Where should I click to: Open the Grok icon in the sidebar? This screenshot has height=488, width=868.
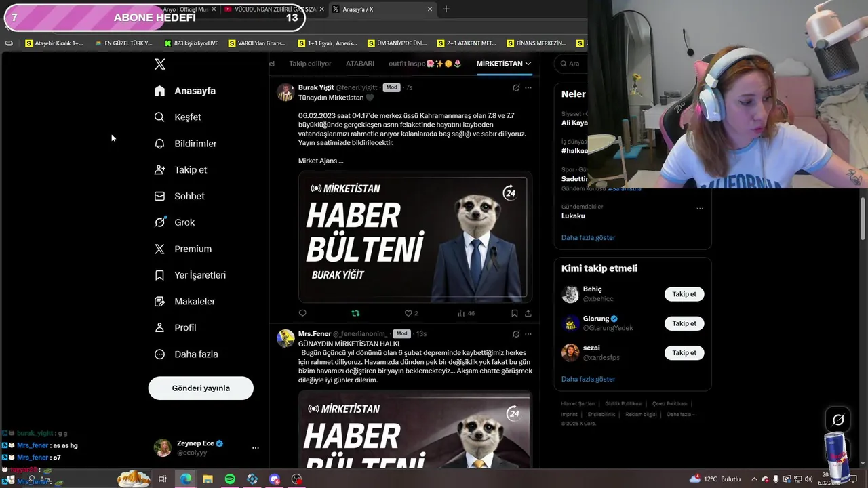159,222
